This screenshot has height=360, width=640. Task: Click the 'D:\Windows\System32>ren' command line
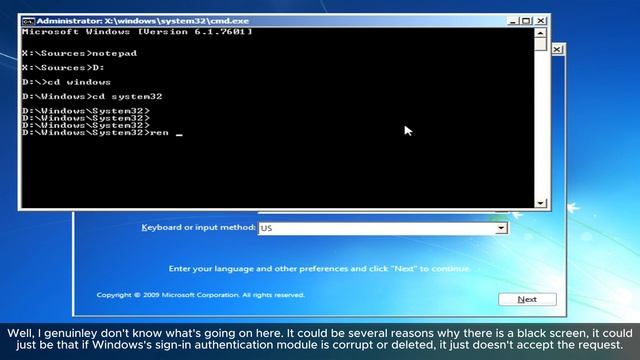pyautogui.click(x=102, y=133)
